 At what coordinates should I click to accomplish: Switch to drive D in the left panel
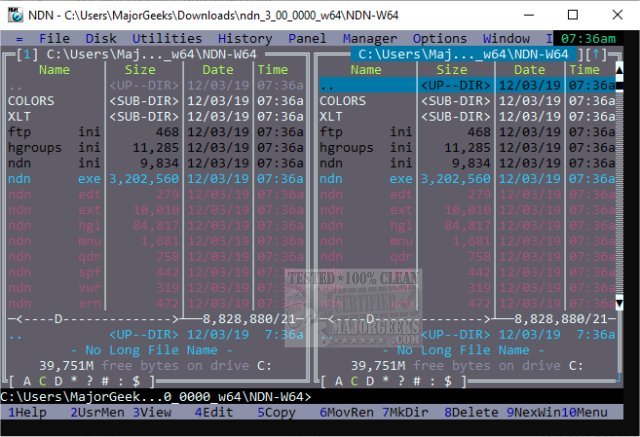click(58, 382)
